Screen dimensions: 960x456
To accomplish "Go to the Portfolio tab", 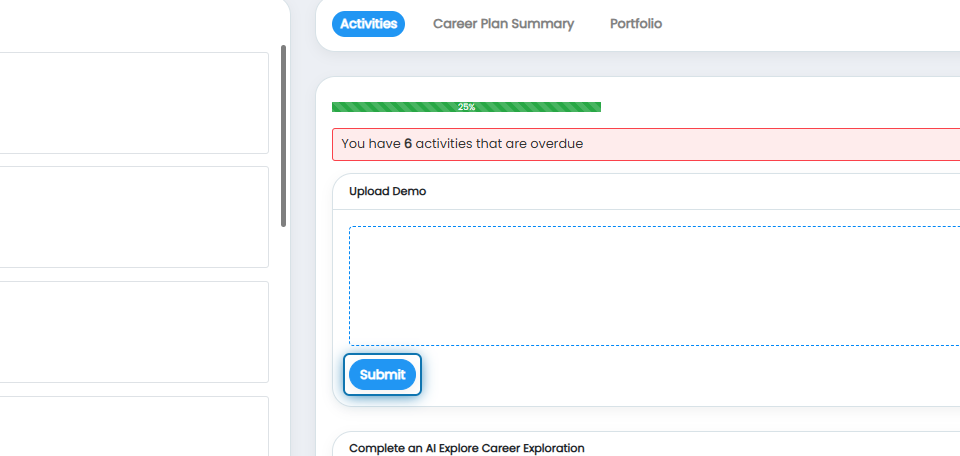I will [x=636, y=24].
